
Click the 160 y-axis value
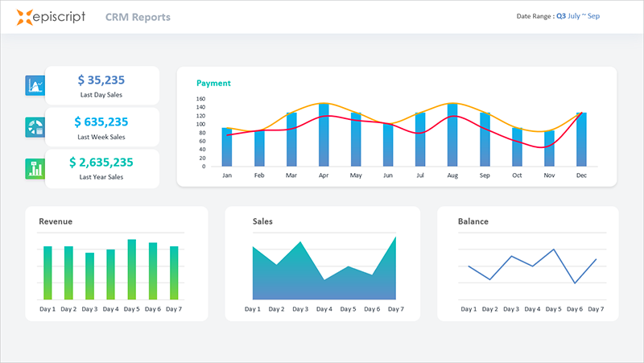(200, 98)
